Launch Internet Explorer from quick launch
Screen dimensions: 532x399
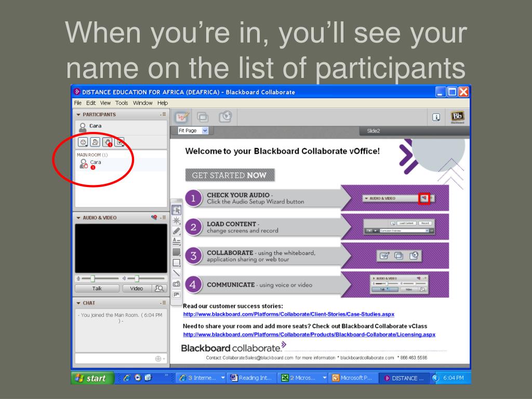127,378
